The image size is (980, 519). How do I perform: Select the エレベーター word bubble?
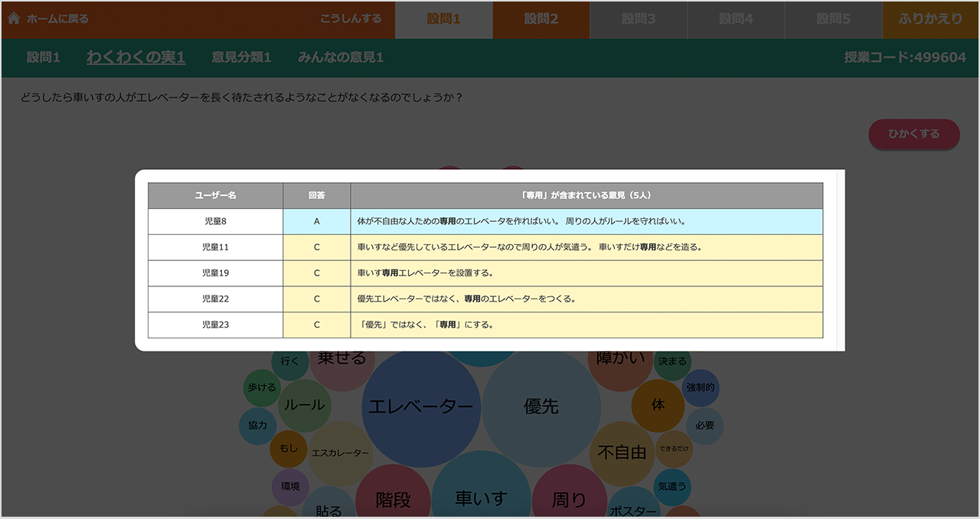tap(420, 406)
